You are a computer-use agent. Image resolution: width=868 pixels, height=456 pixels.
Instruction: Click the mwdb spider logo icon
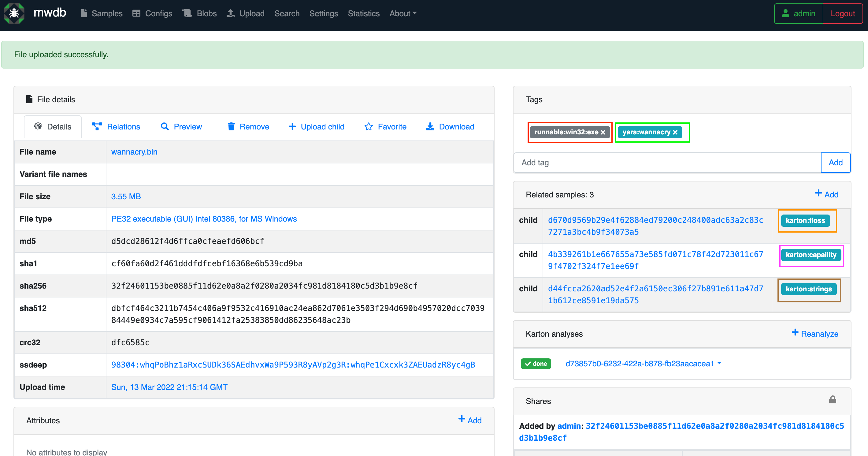point(14,13)
